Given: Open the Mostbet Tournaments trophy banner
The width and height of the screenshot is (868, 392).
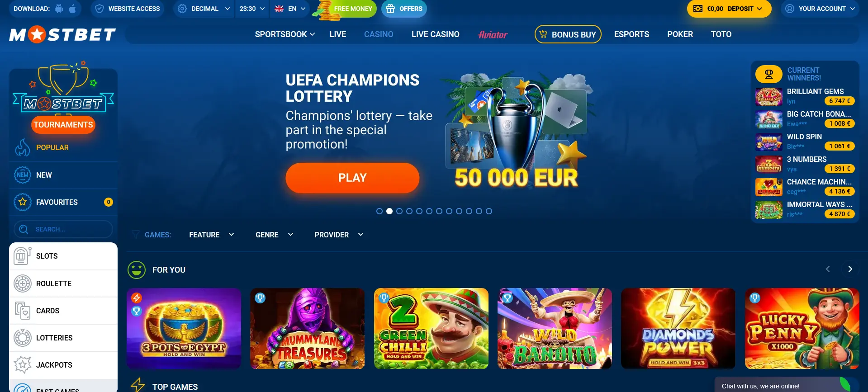Looking at the screenshot, I should (x=63, y=100).
